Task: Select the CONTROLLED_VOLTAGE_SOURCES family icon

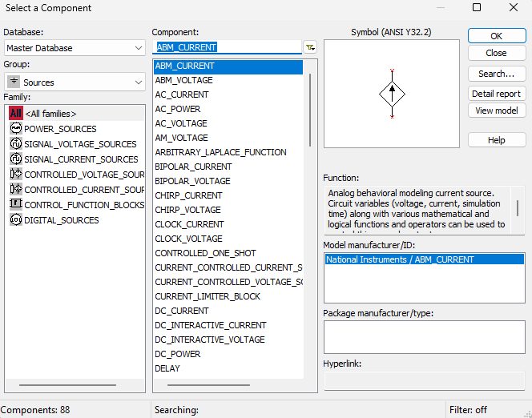Action: pos(15,174)
